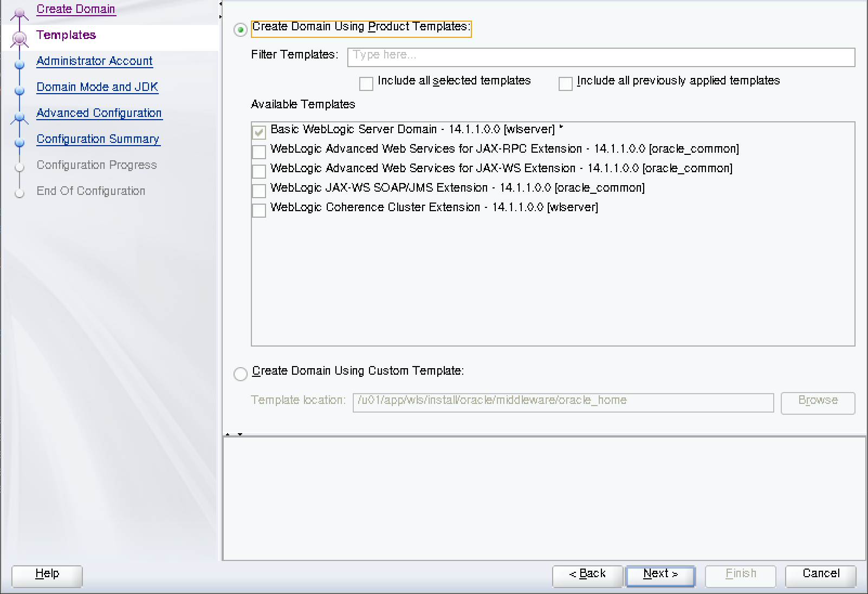
Task: Click the Templates step icon
Action: click(x=20, y=37)
